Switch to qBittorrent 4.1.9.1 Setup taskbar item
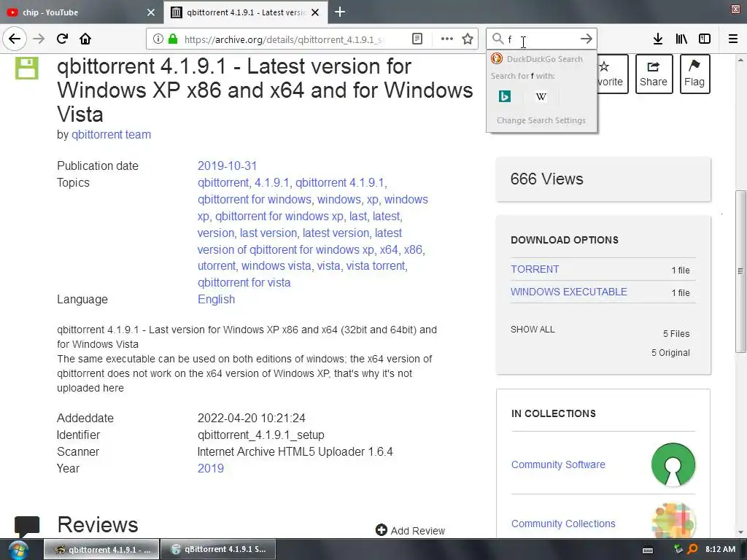 tap(218, 550)
